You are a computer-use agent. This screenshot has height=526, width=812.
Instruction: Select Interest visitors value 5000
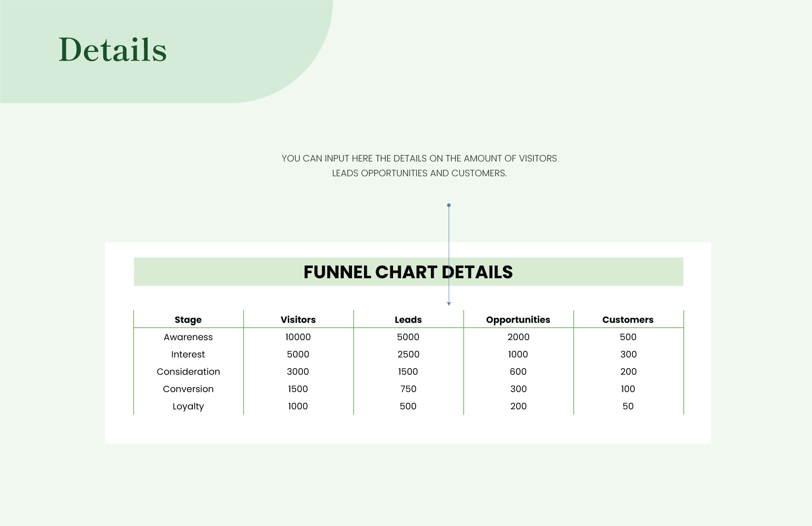298,354
